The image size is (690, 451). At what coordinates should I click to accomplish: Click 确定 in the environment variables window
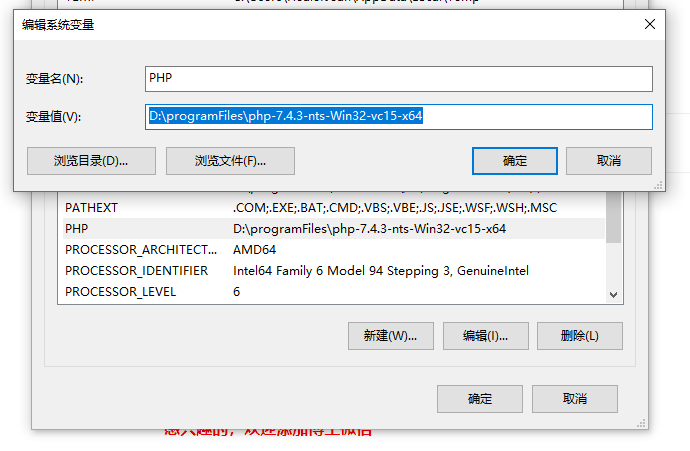coord(480,399)
